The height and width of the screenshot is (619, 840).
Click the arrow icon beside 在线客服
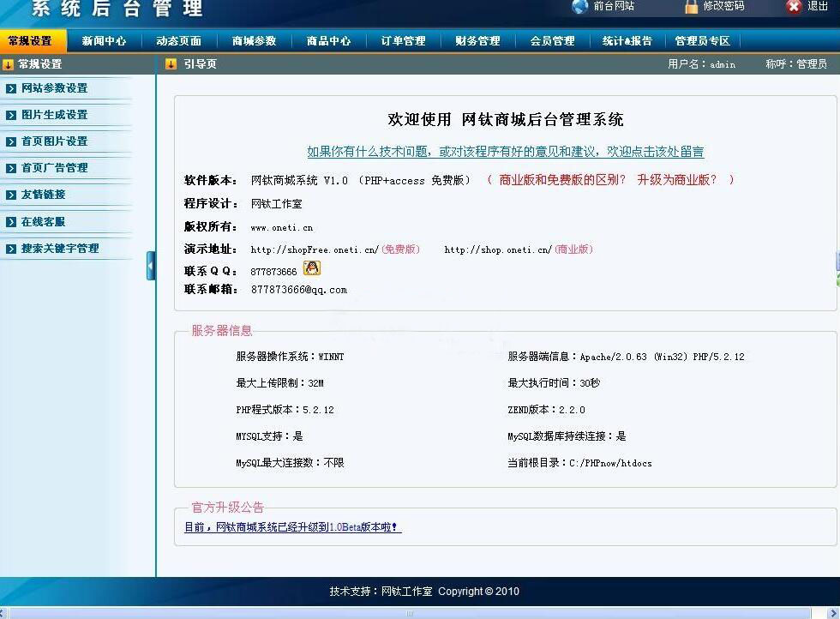coord(11,222)
